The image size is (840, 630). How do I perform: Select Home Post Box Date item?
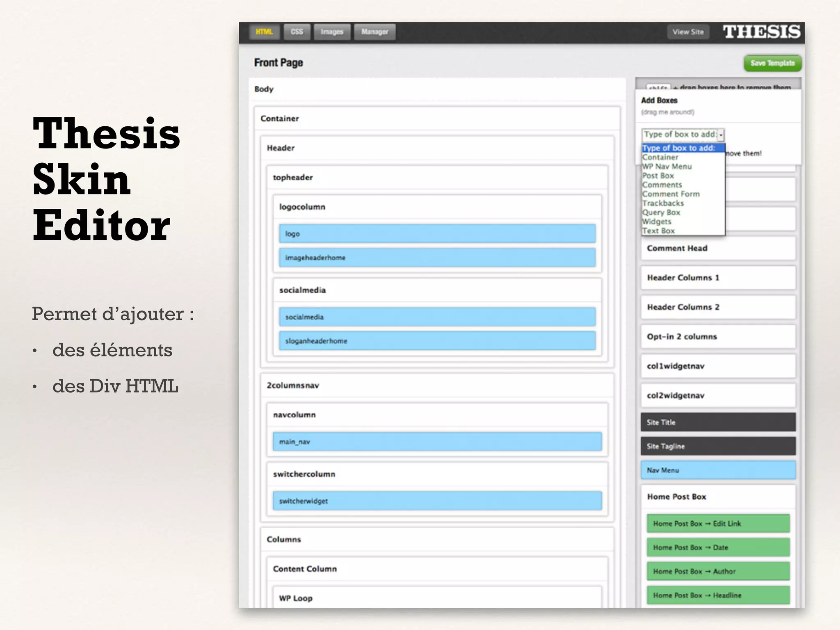click(718, 548)
